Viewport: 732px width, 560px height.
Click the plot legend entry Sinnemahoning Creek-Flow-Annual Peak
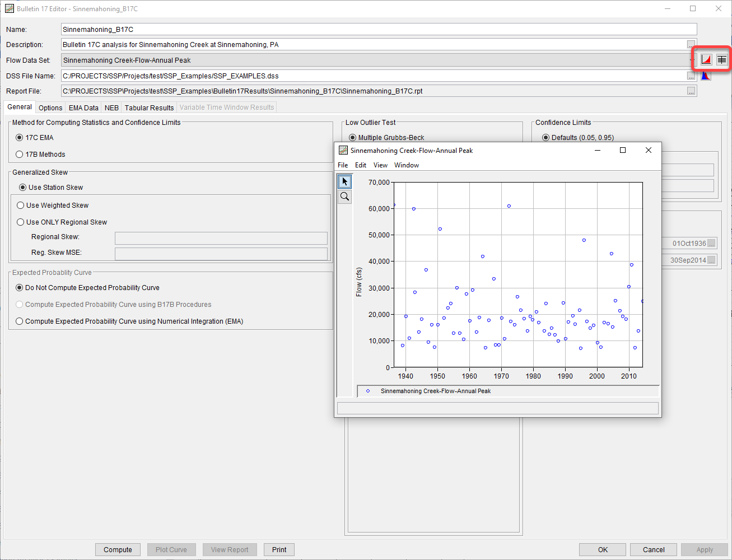click(x=435, y=391)
